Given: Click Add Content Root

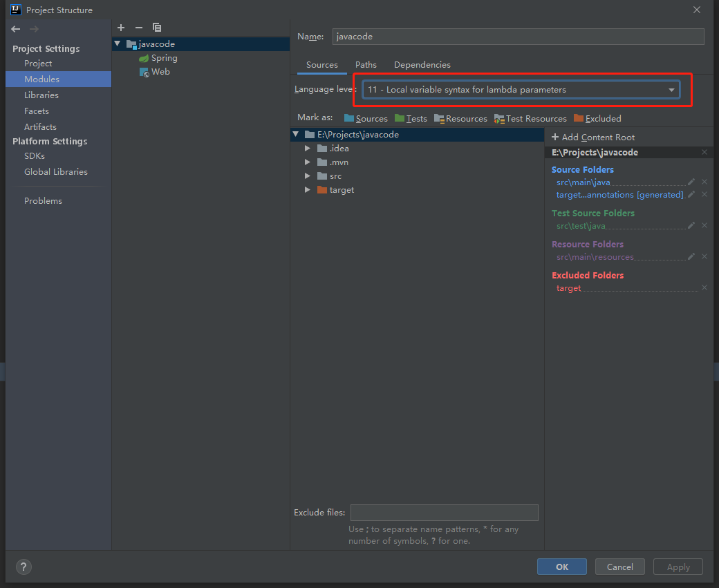Looking at the screenshot, I should pos(592,137).
